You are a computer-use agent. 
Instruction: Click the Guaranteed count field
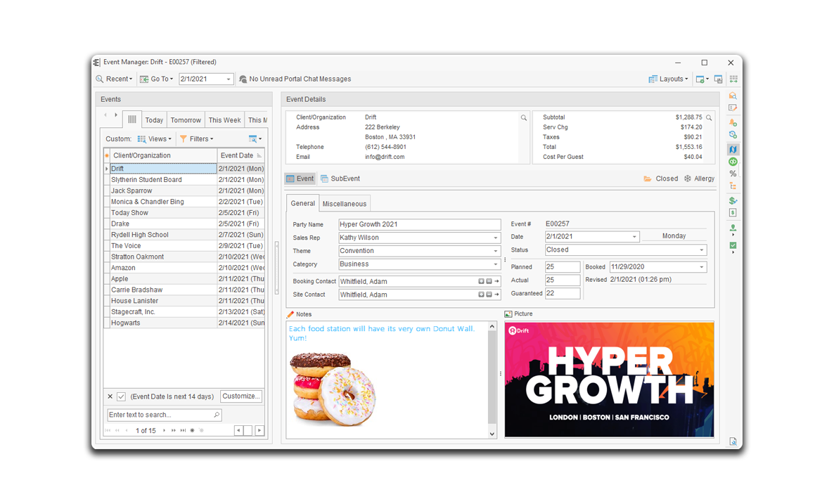click(562, 293)
